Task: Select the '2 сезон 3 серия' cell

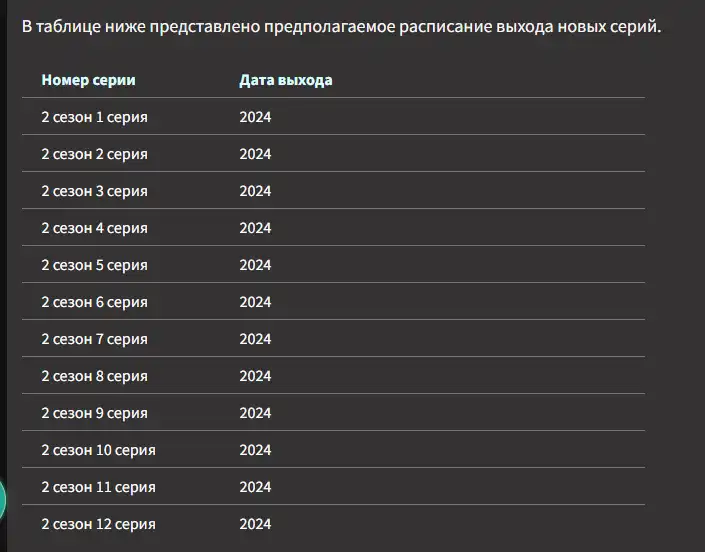Action: tap(94, 191)
